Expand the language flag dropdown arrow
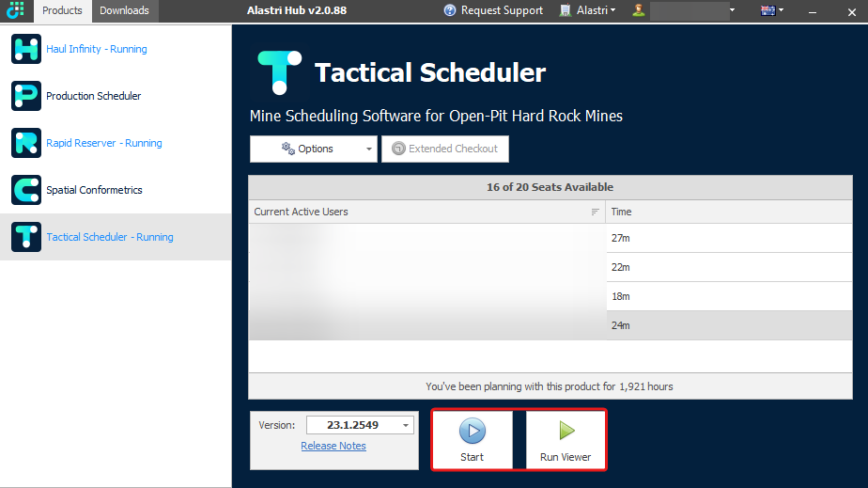 coord(781,10)
